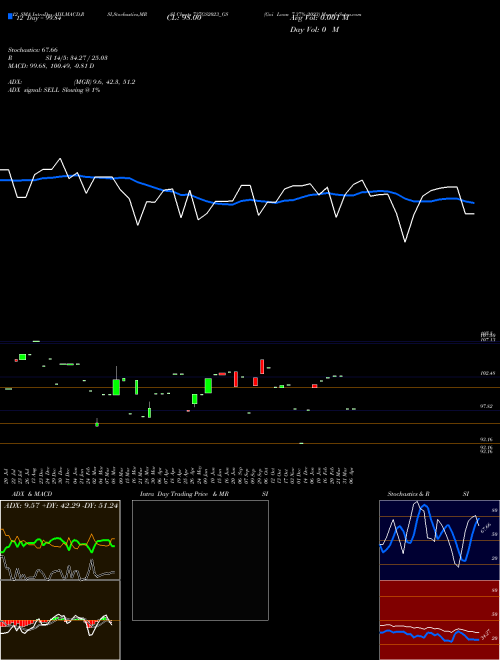Click the '12 Day = 99.84' label
The width and height of the screenshot is (500, 660).
coord(39,18)
